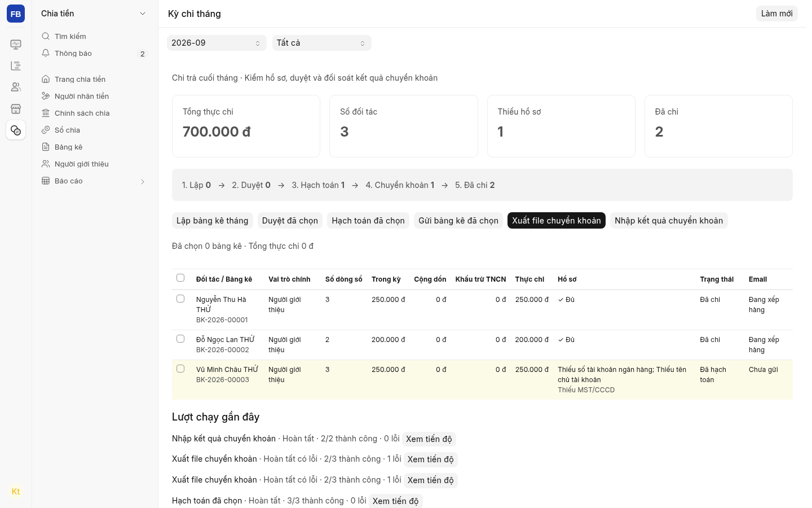Click the BK-2026-00001 statement code

pos(222,320)
